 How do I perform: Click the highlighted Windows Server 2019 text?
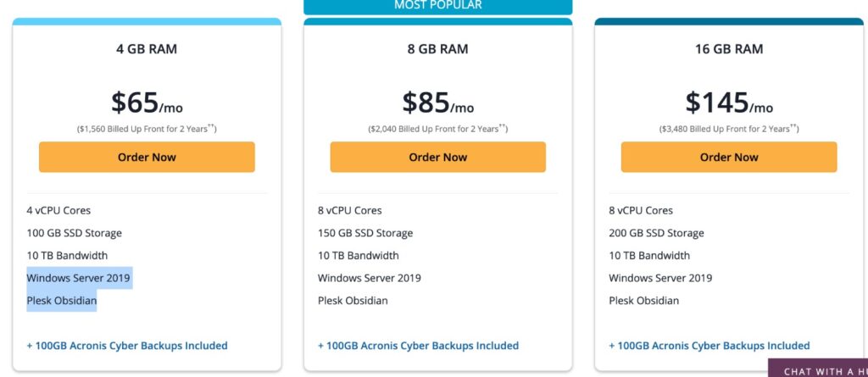coord(79,278)
